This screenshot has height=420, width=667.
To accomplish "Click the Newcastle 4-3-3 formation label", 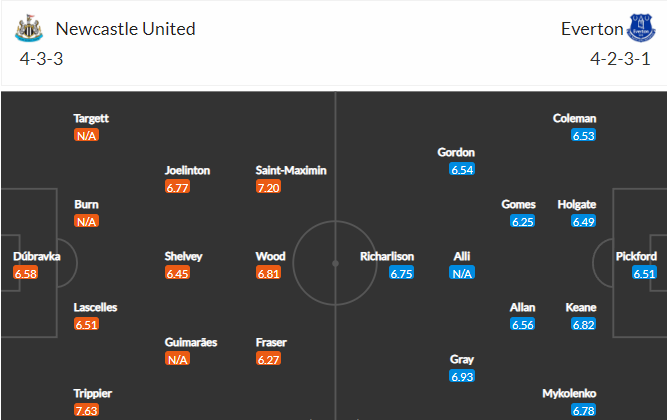I will (x=41, y=59).
